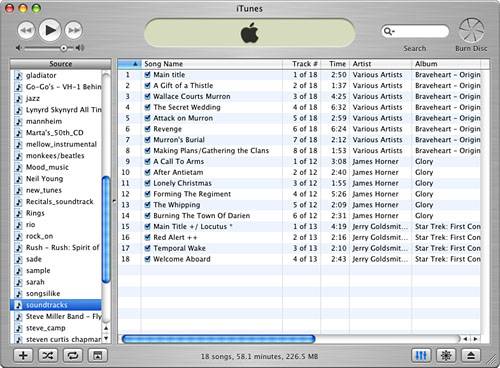This screenshot has width=500, height=368.
Task: Select the rock_on playlist
Action: (x=56, y=236)
